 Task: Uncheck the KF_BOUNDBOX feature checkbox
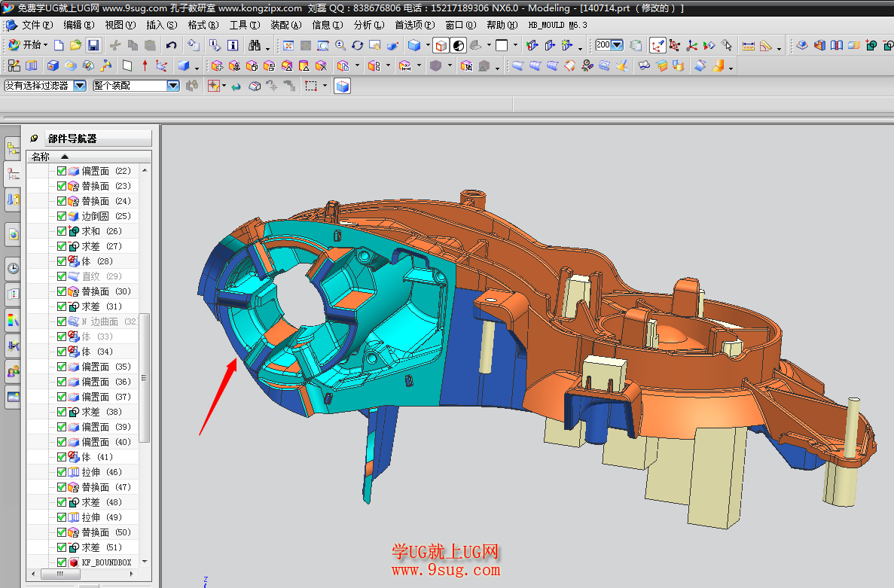pyautogui.click(x=62, y=562)
